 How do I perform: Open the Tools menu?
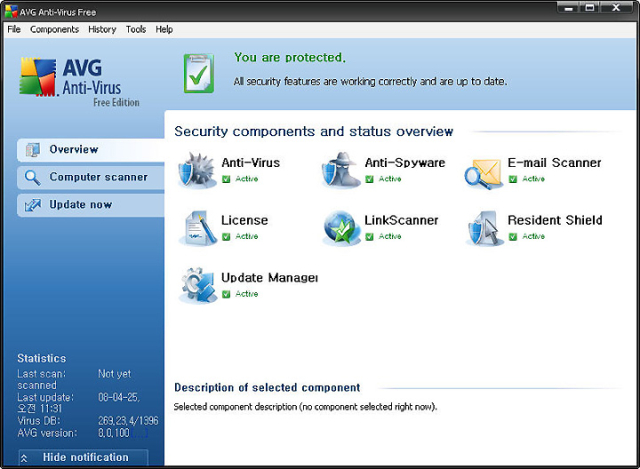pyautogui.click(x=136, y=29)
